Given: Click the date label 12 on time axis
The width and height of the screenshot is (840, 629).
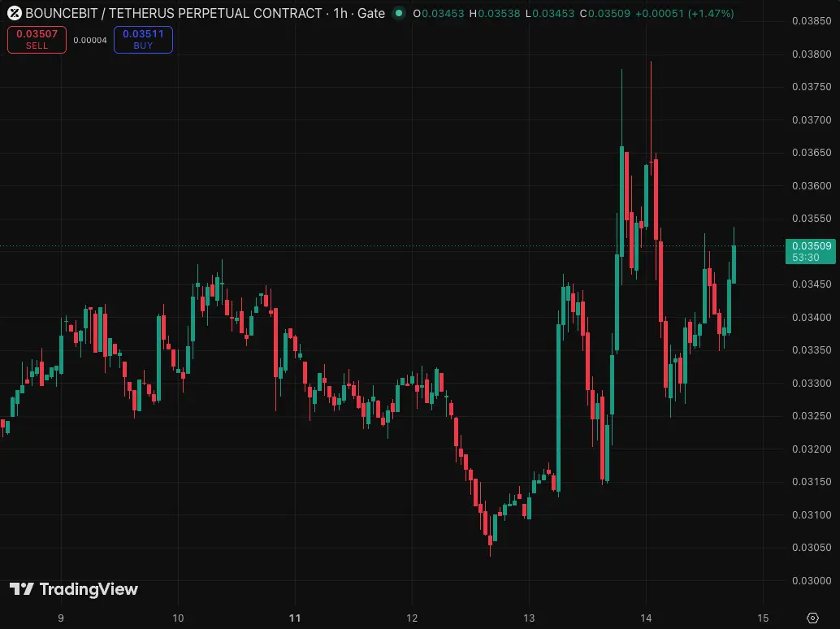Looking at the screenshot, I should pos(412,618).
